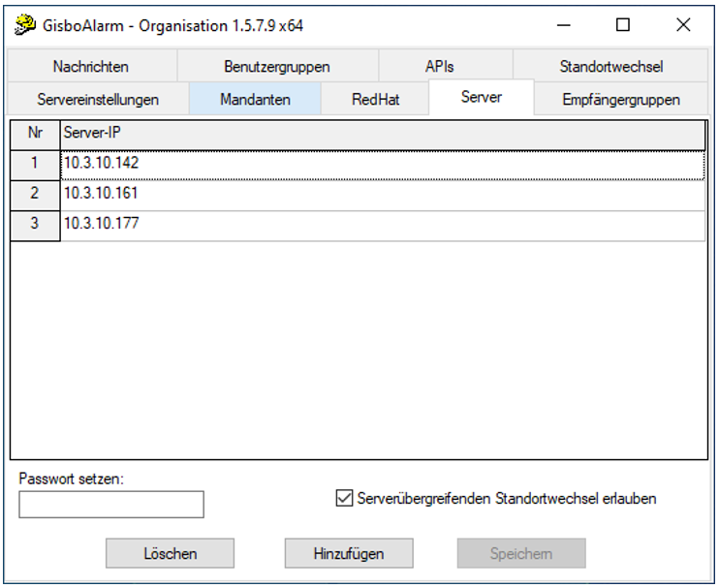Select server entry 10.3.10.142

(x=383, y=165)
